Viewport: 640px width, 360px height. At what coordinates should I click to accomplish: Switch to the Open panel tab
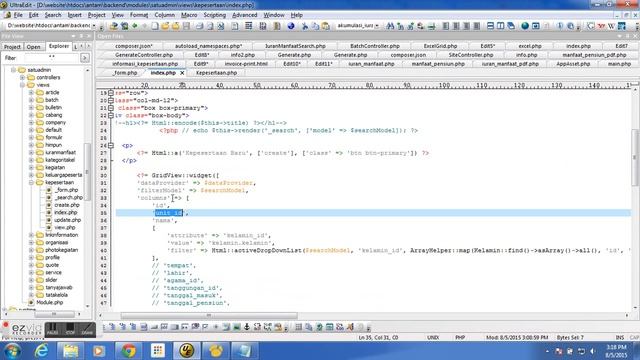33,47
